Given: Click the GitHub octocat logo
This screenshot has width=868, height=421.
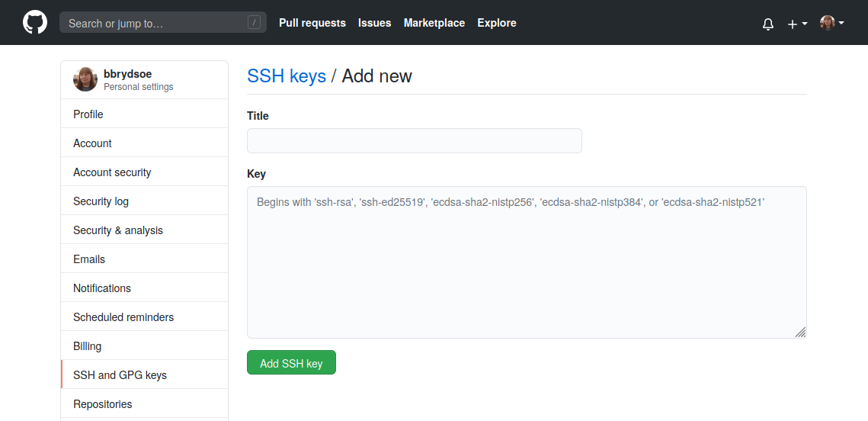Looking at the screenshot, I should 35,22.
